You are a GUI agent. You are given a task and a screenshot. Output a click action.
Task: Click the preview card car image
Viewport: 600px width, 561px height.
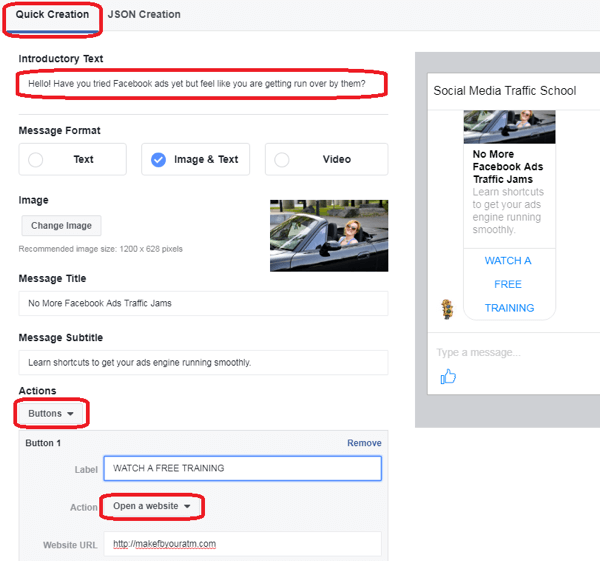tap(509, 127)
